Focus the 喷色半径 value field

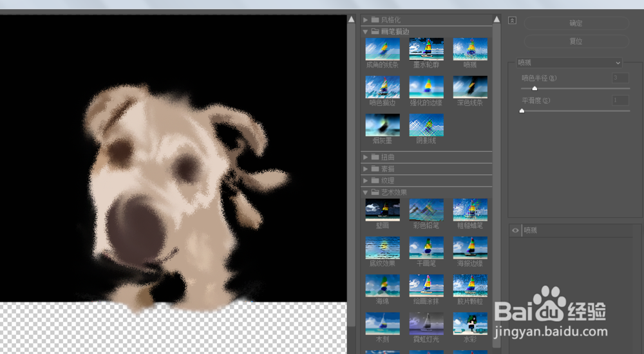point(620,78)
